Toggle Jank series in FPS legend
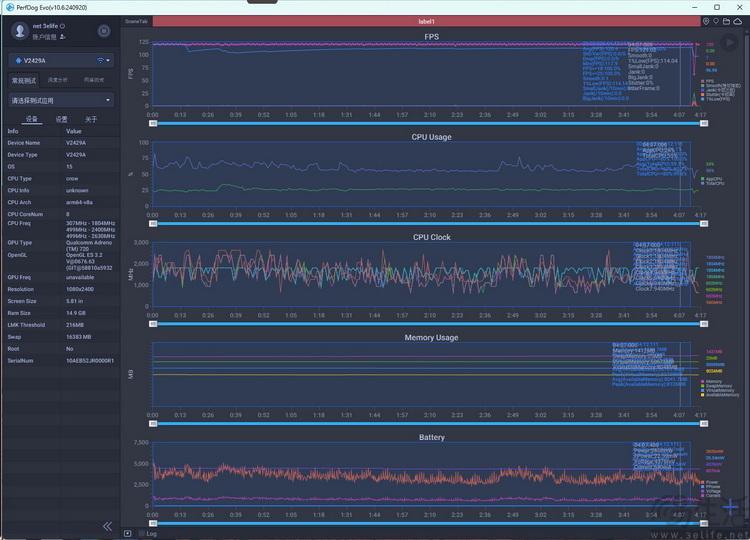Image resolution: width=750 pixels, height=540 pixels. coord(717,90)
